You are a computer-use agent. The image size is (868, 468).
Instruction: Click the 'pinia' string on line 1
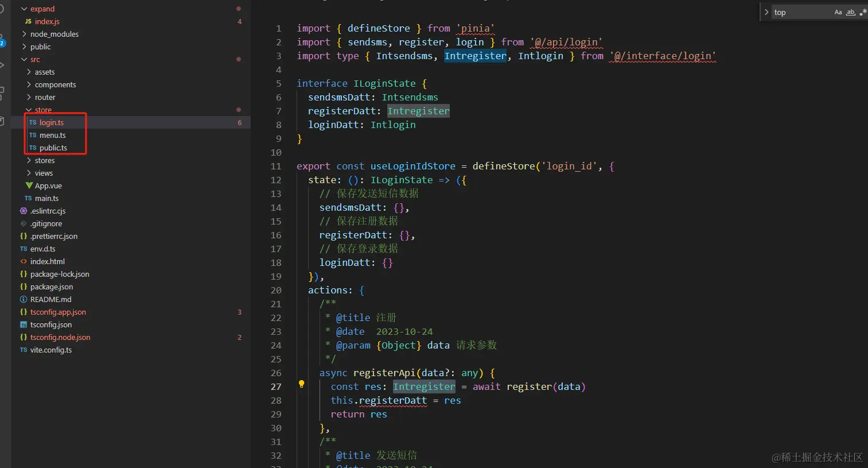[x=476, y=28]
